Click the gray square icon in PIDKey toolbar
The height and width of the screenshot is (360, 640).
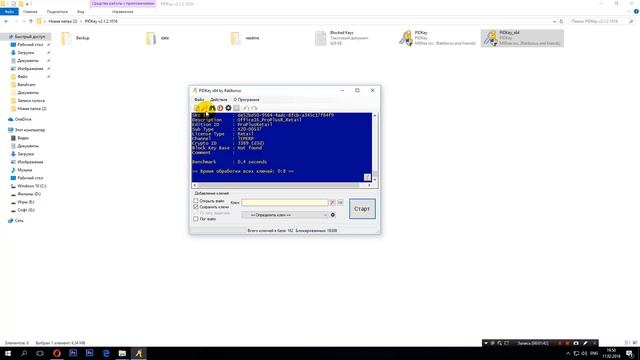236,108
